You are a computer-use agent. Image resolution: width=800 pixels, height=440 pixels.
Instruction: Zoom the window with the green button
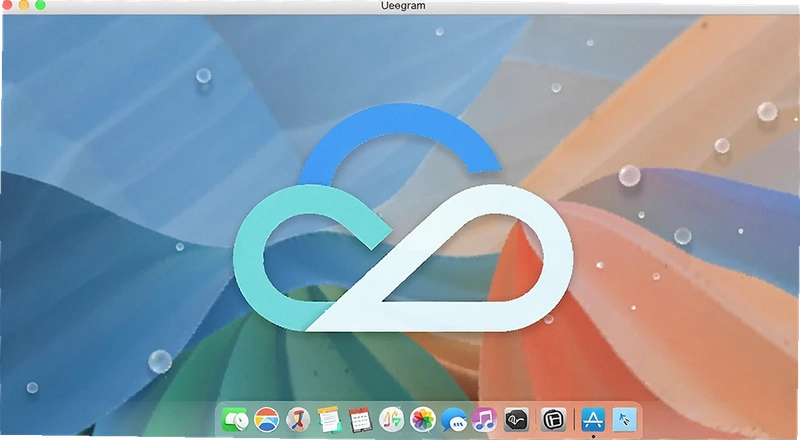click(x=40, y=5)
